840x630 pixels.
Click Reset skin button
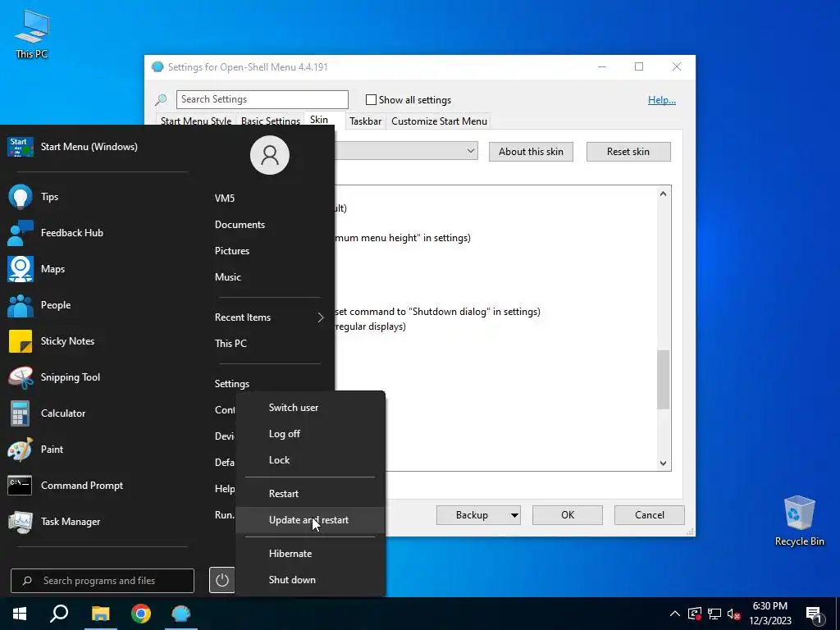click(x=628, y=152)
